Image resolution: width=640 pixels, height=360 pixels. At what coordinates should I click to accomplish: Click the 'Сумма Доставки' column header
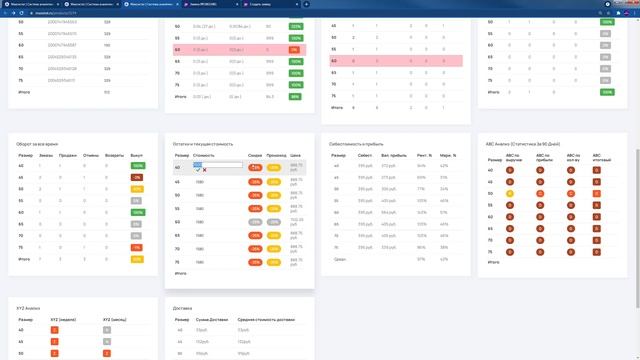point(212,320)
